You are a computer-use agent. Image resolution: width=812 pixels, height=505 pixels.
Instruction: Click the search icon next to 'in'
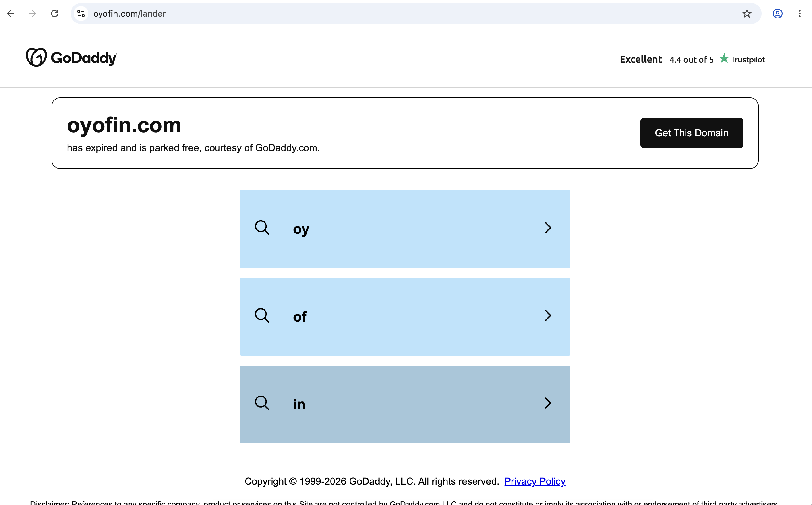pos(262,403)
